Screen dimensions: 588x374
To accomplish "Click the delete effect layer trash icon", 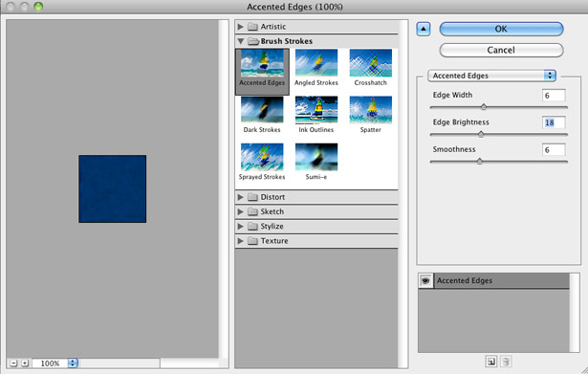I will pyautogui.click(x=506, y=362).
